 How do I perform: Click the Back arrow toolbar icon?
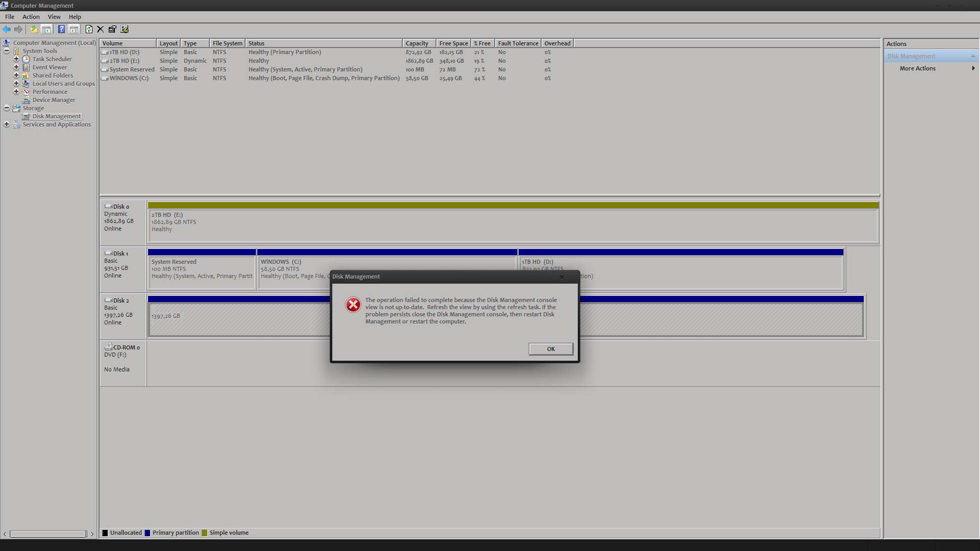tap(7, 29)
